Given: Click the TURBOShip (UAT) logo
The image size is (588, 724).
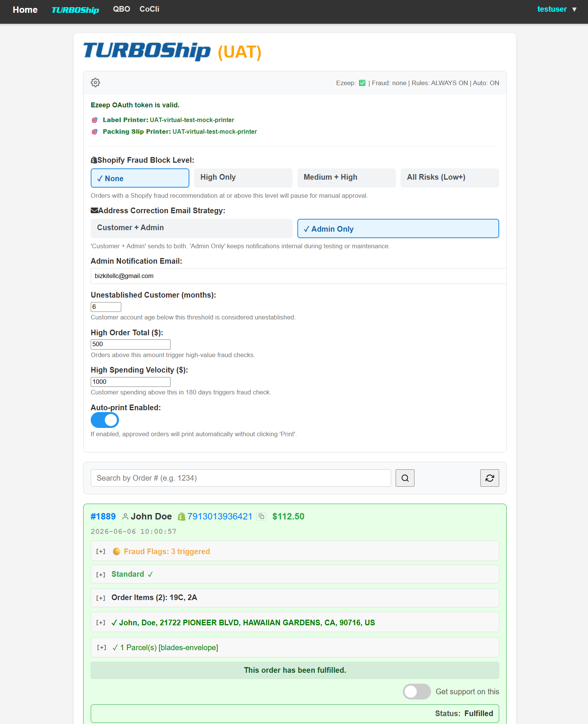Looking at the screenshot, I should (x=172, y=52).
